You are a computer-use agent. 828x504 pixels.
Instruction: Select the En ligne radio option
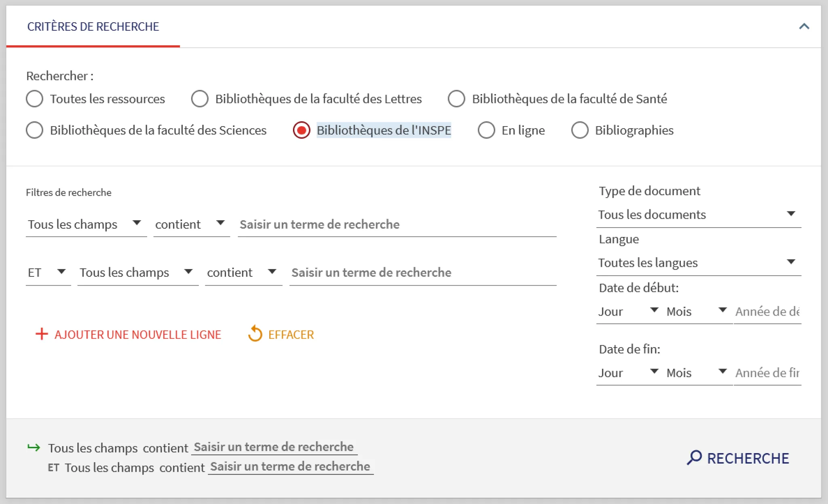486,130
